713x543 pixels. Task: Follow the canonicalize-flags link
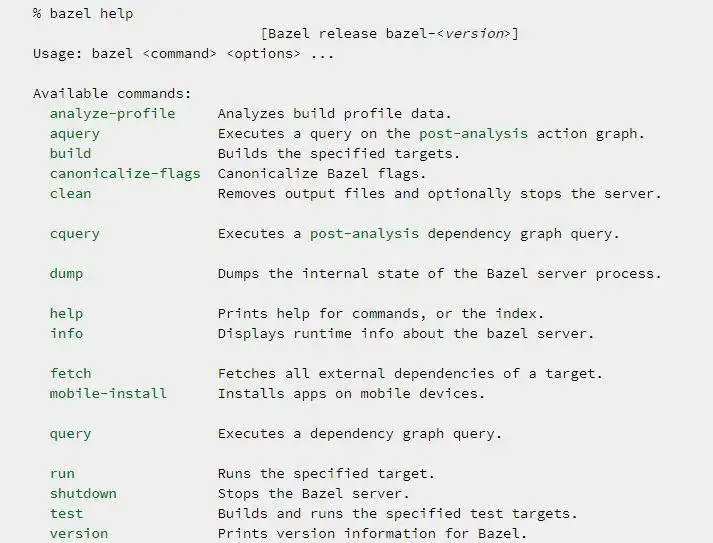(x=125, y=173)
